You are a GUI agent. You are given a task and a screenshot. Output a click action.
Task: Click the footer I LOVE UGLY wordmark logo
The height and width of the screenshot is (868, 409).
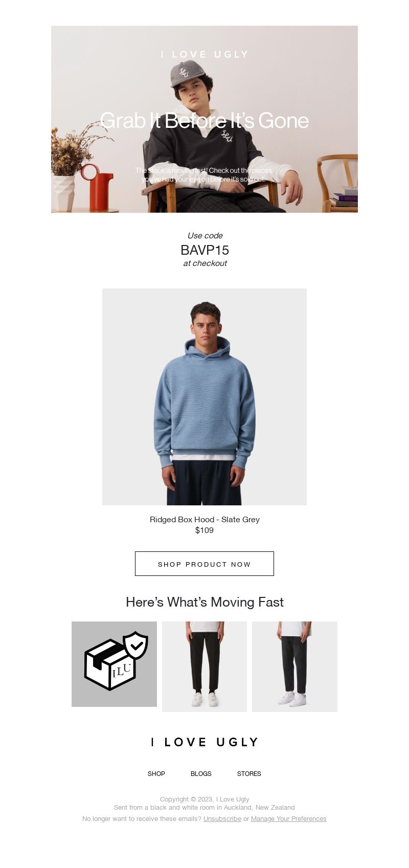click(x=204, y=742)
